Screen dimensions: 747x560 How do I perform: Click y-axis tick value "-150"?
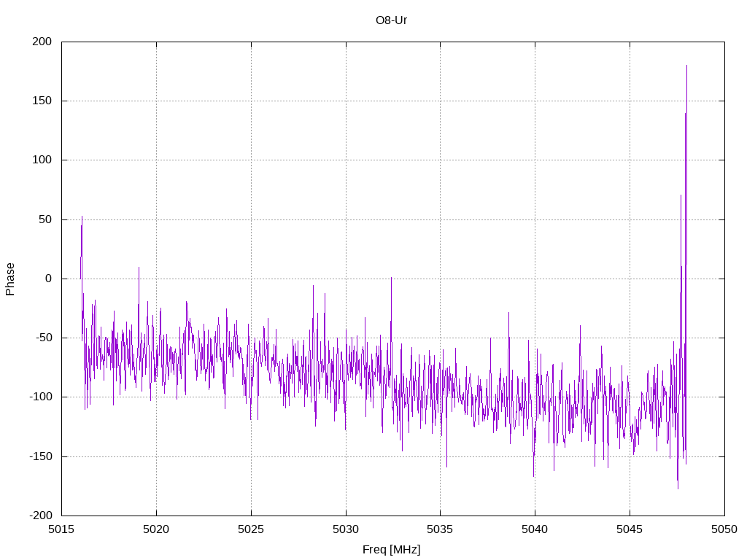41,456
